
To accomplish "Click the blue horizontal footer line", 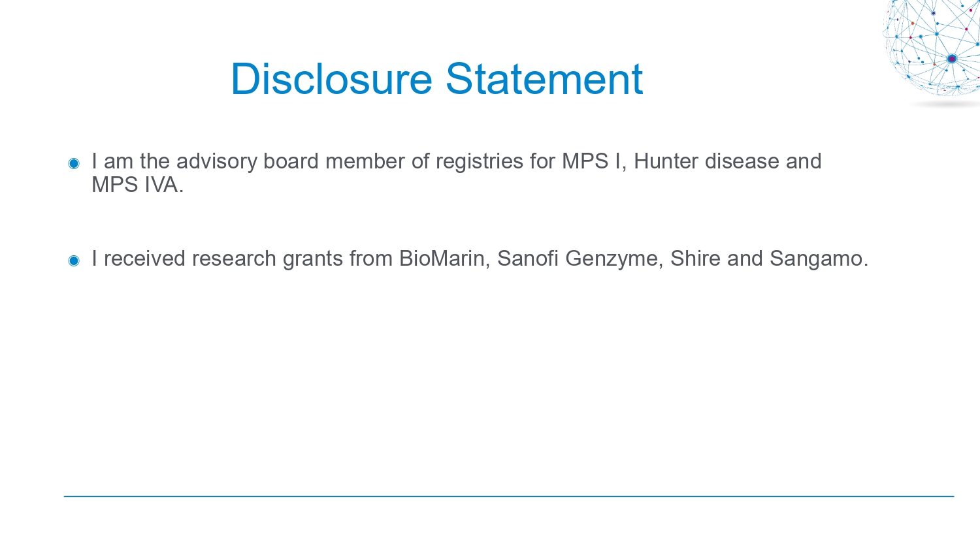I will coord(509,496).
